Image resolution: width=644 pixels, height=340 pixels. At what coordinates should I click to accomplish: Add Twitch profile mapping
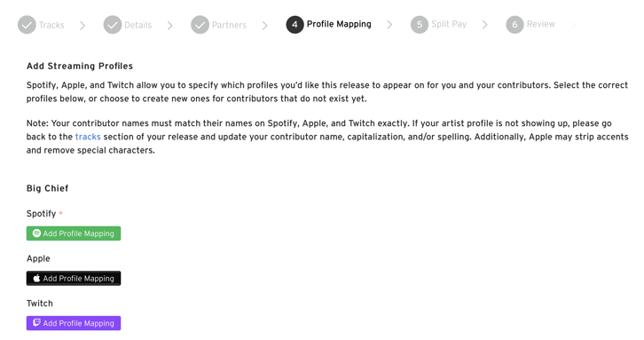74,323
